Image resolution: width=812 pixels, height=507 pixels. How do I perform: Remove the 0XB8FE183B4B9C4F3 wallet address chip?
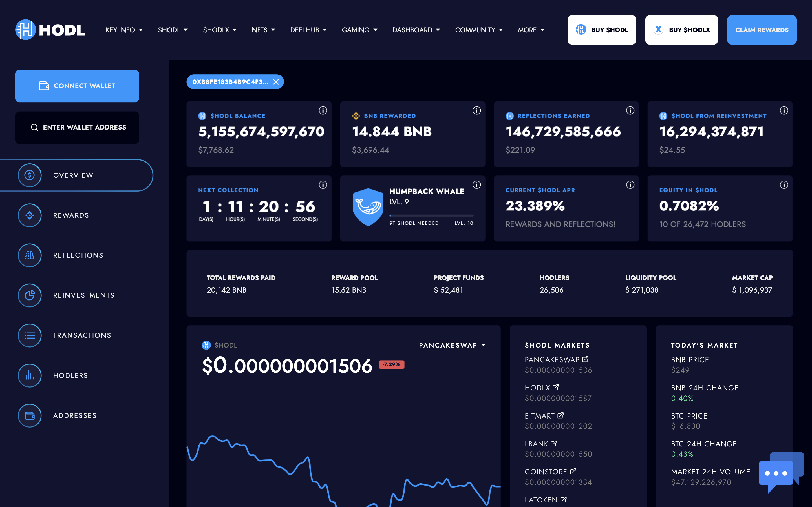pos(276,82)
